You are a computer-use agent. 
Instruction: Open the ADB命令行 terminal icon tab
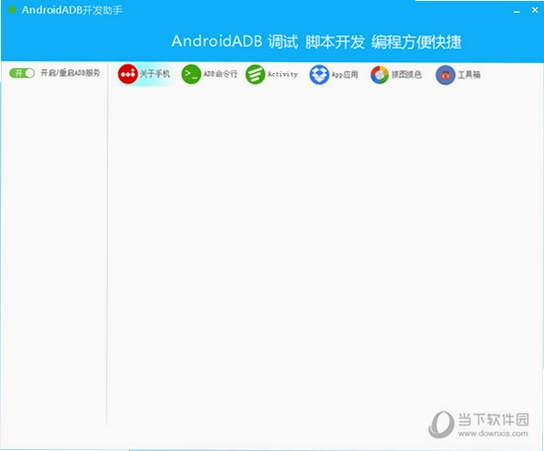(210, 74)
